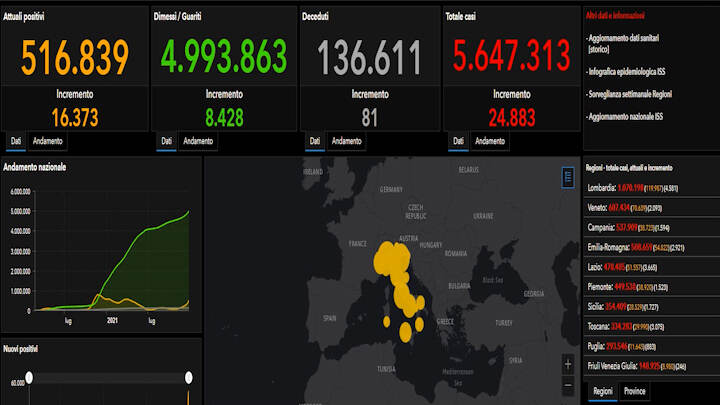Show Andamento tab under Totale casi
720x405 pixels.
click(490, 142)
